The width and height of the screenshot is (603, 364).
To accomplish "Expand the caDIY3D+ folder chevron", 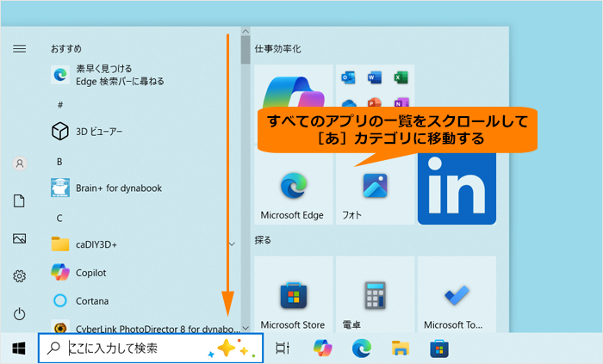I will (x=232, y=244).
